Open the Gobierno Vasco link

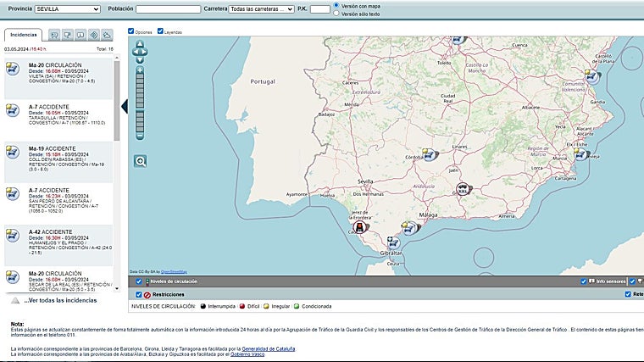pyautogui.click(x=247, y=354)
